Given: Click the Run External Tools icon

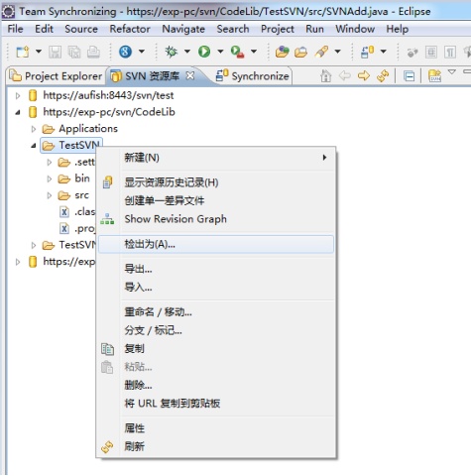Looking at the screenshot, I should [237, 52].
